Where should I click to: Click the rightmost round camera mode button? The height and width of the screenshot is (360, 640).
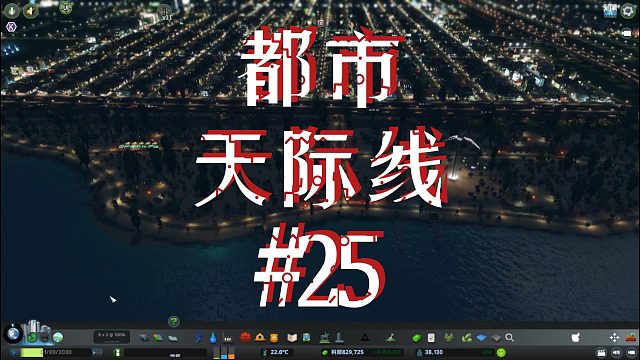pos(631,352)
